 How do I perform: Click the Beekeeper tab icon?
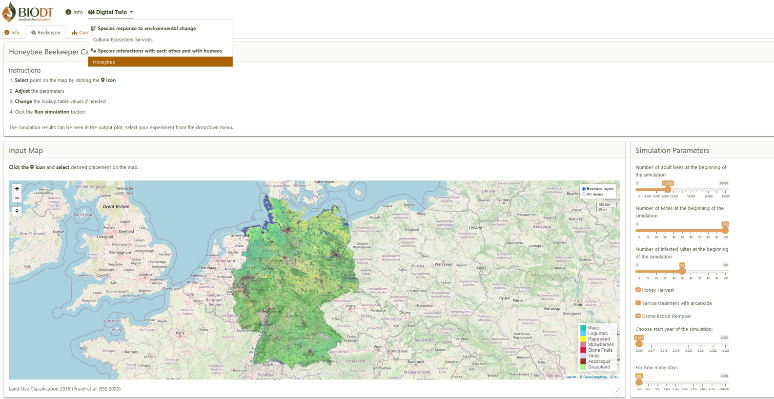pyautogui.click(x=34, y=33)
